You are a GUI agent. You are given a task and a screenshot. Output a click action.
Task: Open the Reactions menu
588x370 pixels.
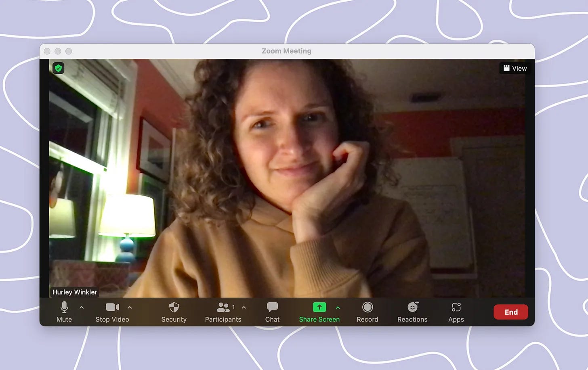412,312
